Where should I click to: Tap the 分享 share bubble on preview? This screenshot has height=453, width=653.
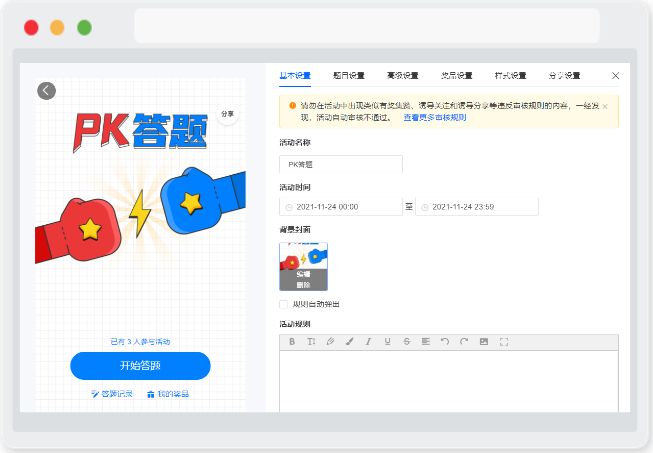pos(227,114)
